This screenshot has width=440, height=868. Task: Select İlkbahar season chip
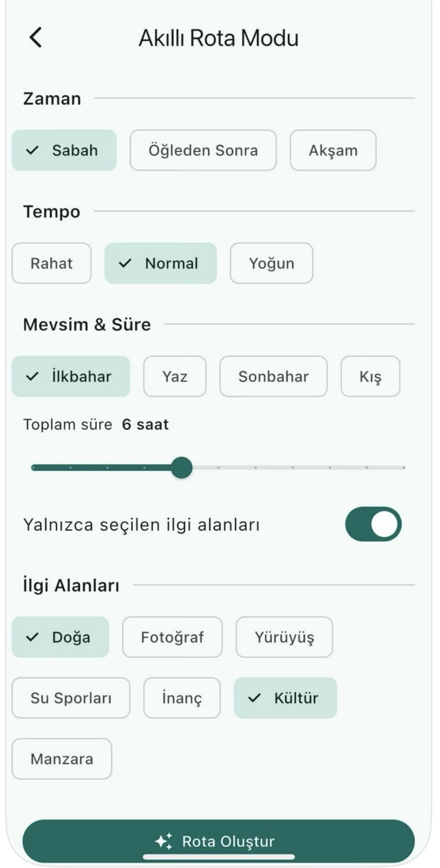(71, 376)
